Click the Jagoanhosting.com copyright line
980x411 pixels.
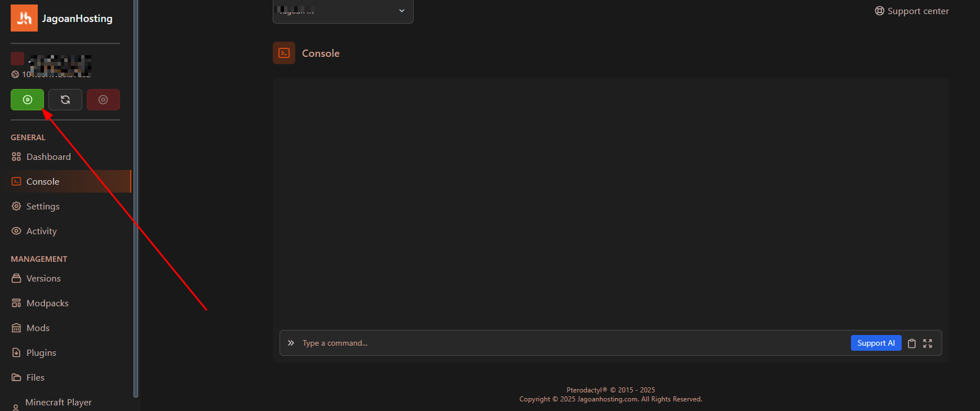tap(611, 399)
